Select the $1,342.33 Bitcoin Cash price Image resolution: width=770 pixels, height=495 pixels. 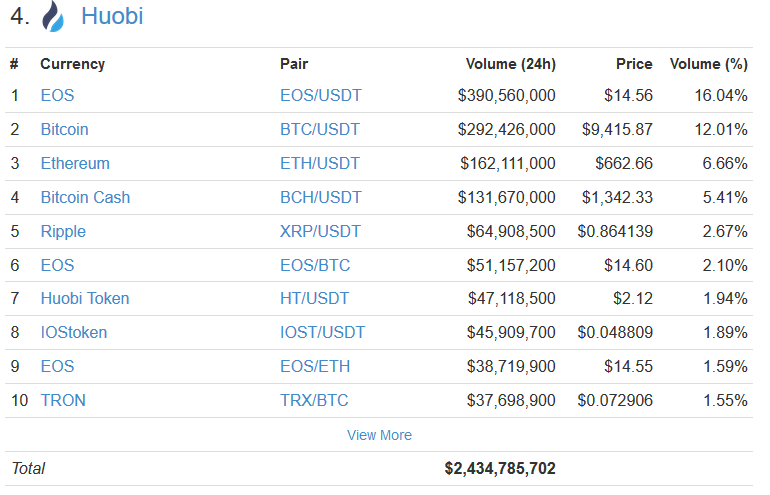pos(617,197)
